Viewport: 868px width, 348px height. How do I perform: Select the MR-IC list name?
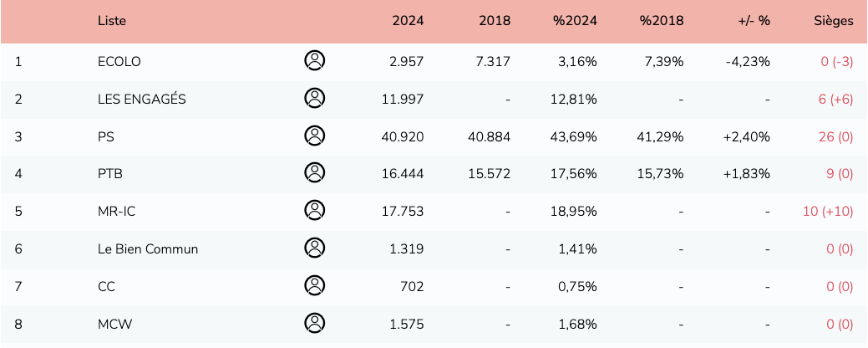[116, 212]
